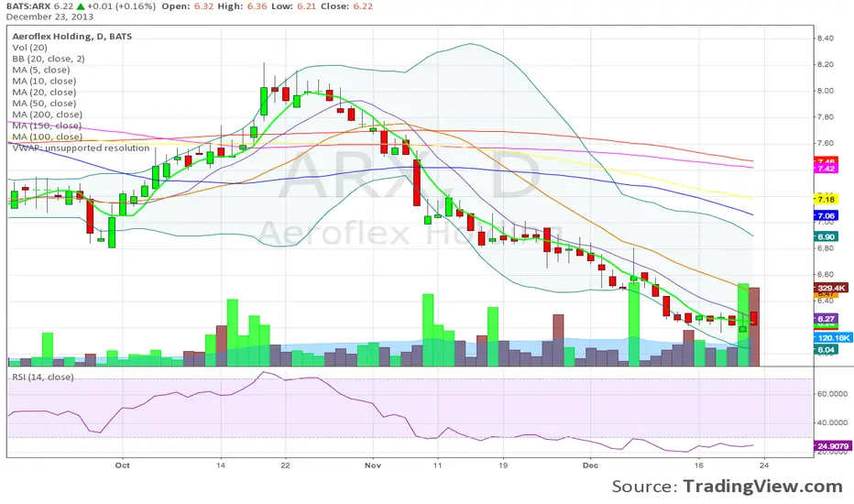Click the 40.0000 RSI axis label
The width and height of the screenshot is (854, 504).
832,422
